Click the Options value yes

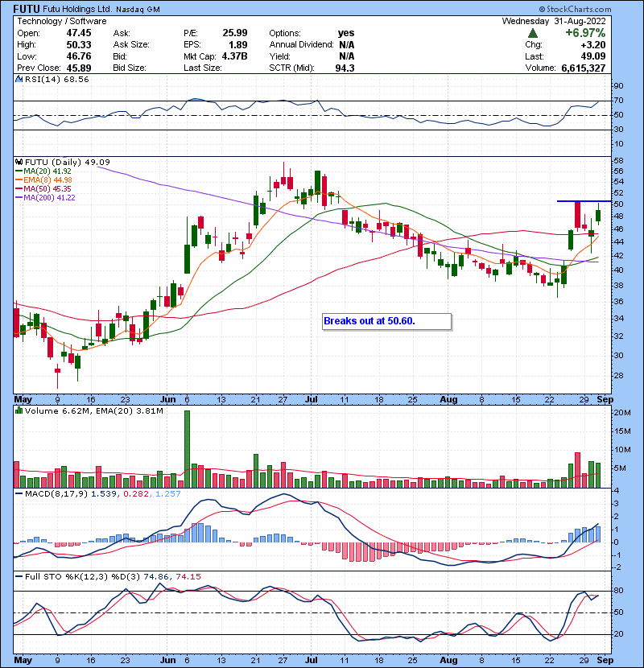click(346, 33)
